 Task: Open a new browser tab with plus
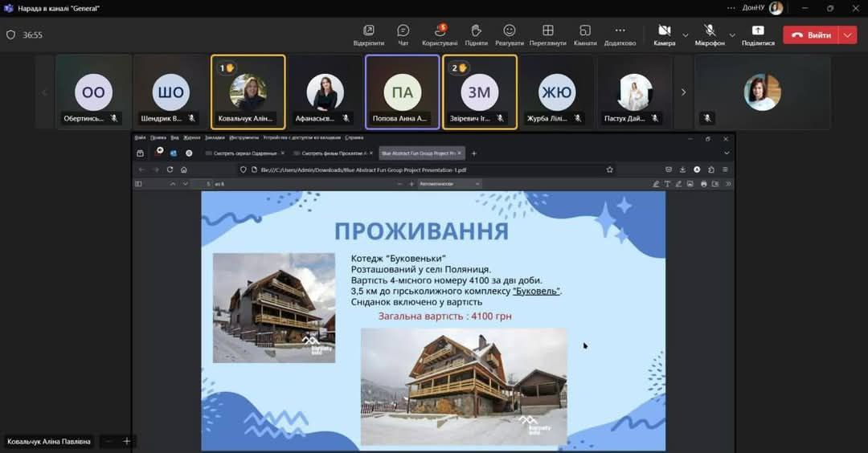(474, 153)
